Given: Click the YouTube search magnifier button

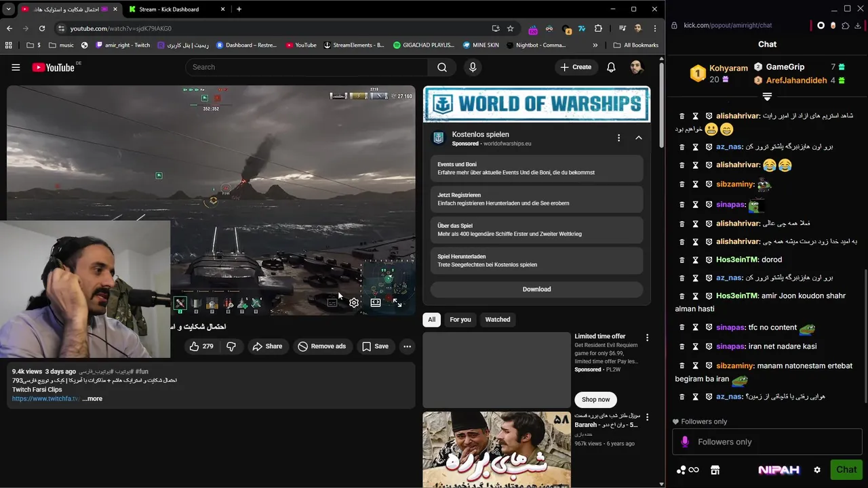Looking at the screenshot, I should 442,67.
